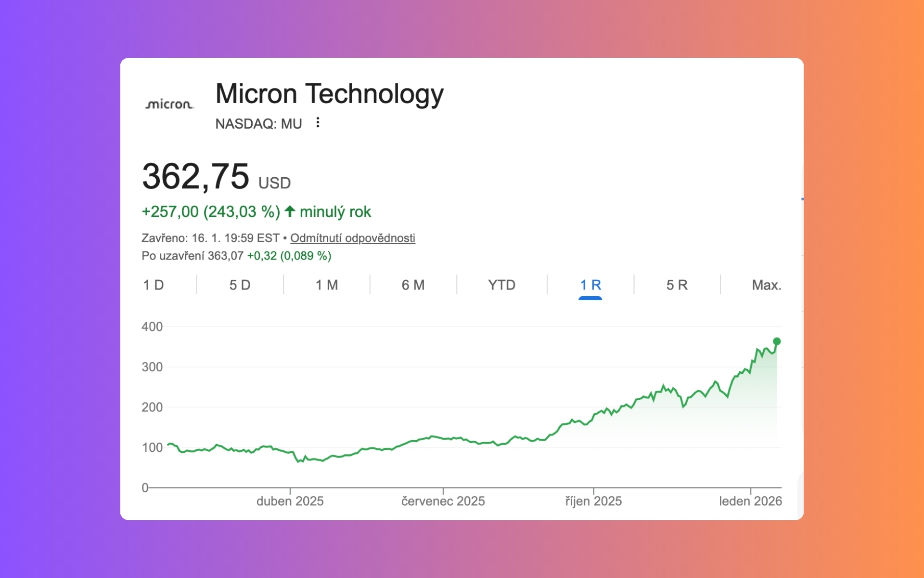
Task: Switch to the 5 R range
Action: tap(677, 285)
